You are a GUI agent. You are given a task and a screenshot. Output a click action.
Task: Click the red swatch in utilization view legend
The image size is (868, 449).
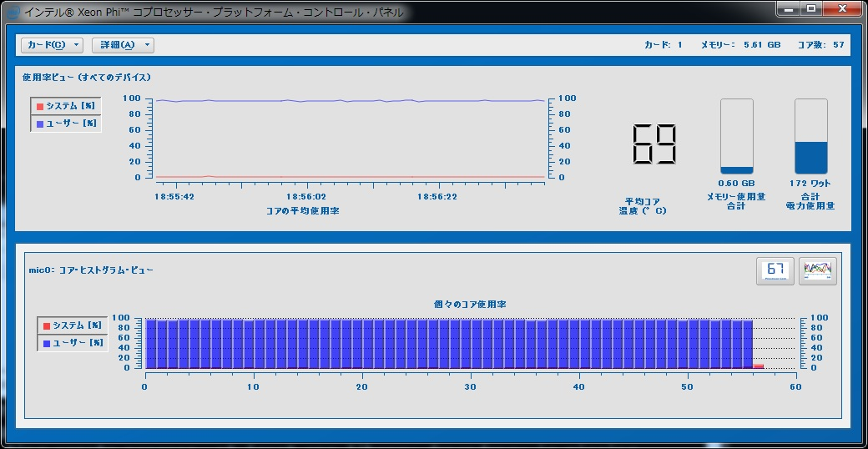38,106
